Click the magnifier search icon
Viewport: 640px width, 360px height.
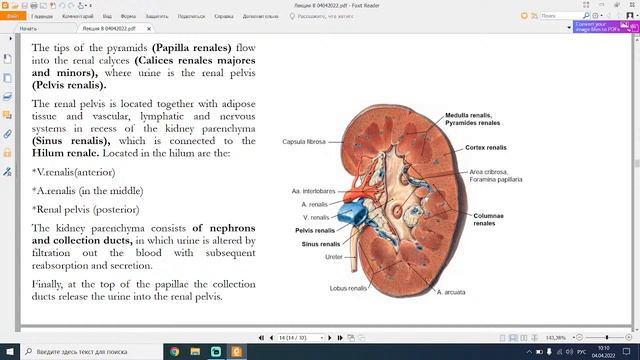[586, 16]
